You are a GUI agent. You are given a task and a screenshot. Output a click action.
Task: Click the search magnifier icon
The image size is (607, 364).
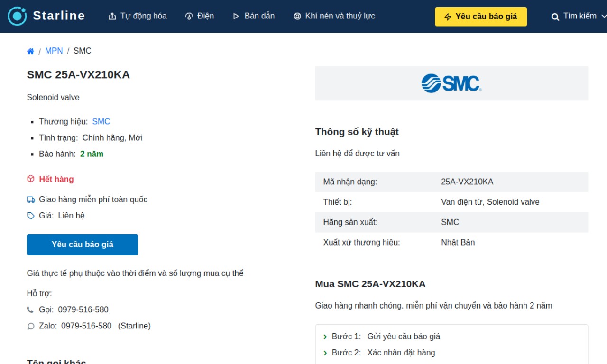pos(555,17)
